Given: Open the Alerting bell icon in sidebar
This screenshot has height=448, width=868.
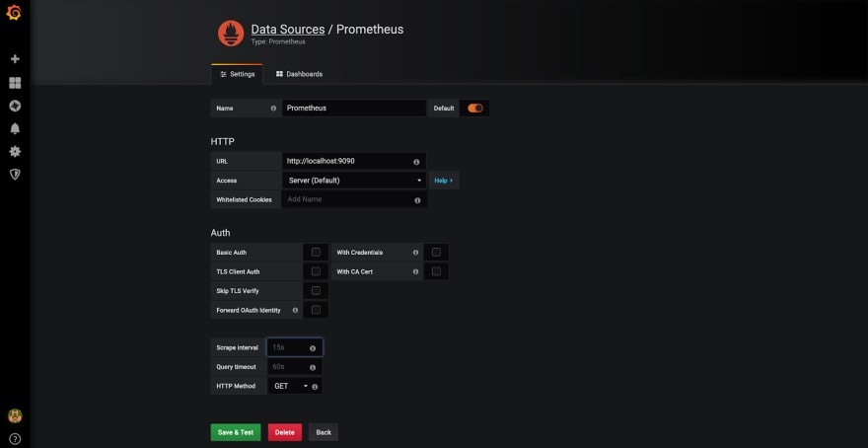Looking at the screenshot, I should (x=15, y=128).
